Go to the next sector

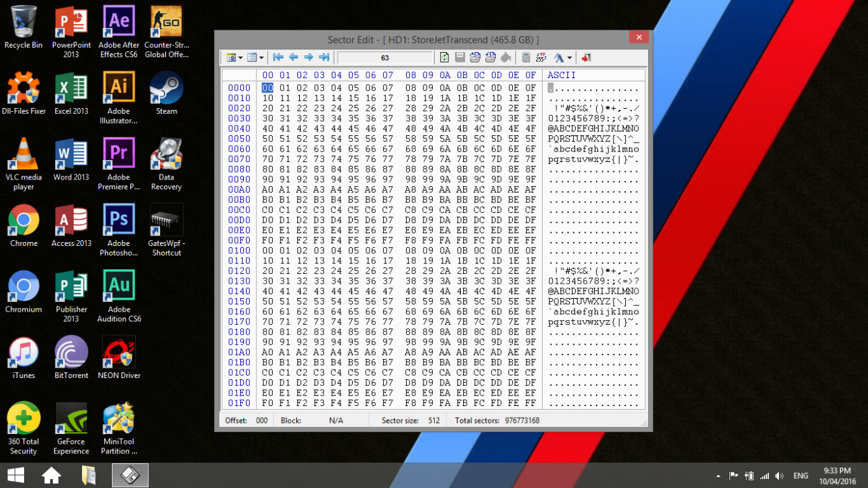tap(309, 57)
